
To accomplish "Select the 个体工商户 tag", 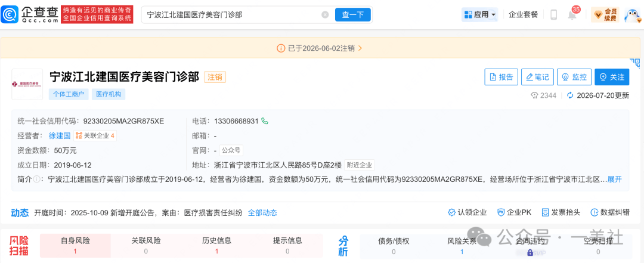I will [69, 94].
